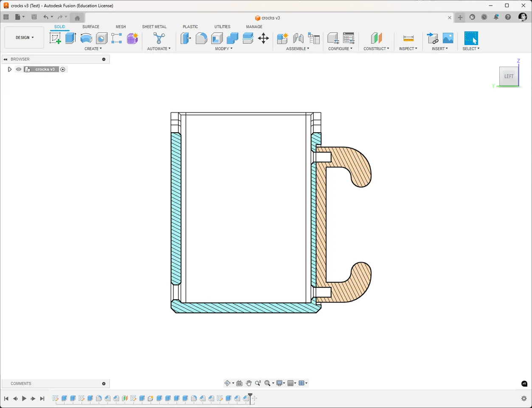Open the File menu dropdown
The height and width of the screenshot is (408, 532).
[20, 17]
